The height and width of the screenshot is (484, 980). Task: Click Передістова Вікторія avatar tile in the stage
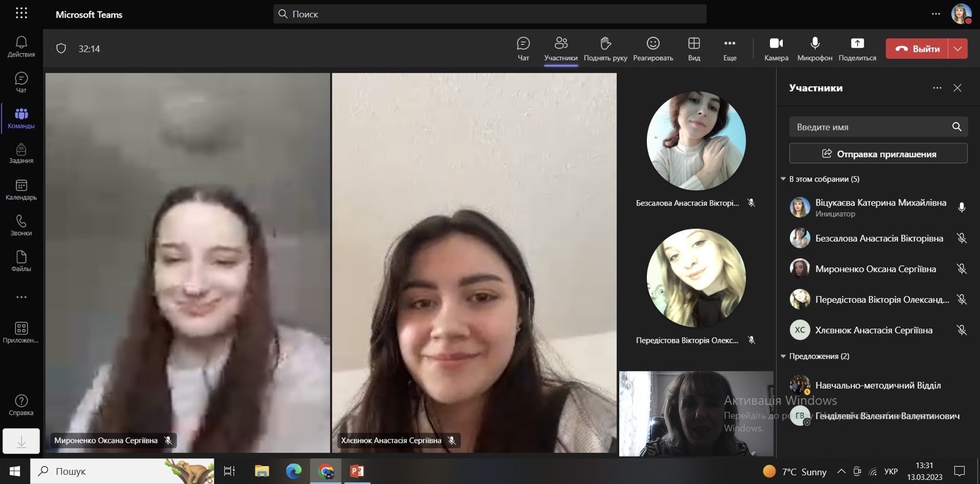click(696, 278)
